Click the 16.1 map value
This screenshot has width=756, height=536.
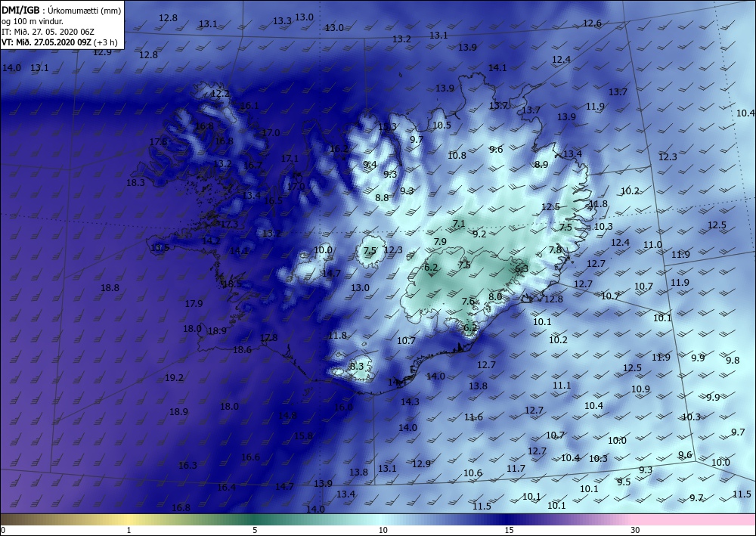(x=249, y=106)
